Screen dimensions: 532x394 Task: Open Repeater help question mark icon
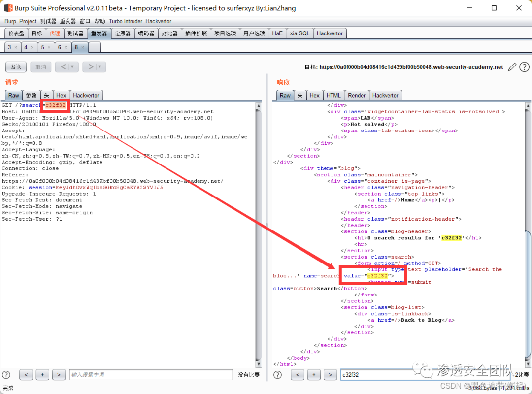point(524,67)
